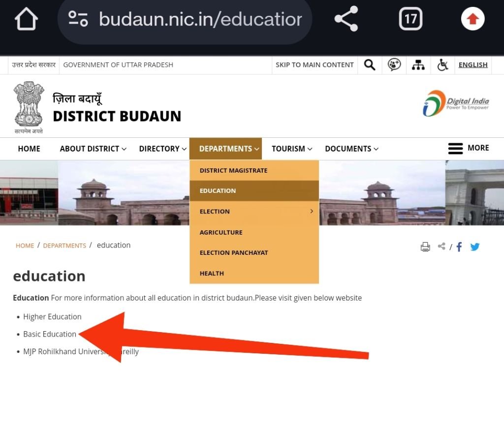Click the Higher Education link

coord(52,317)
